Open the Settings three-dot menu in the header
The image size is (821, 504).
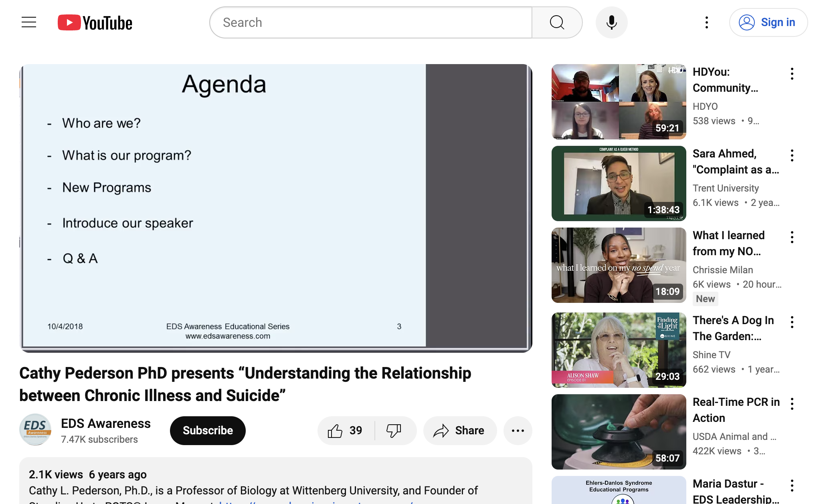[x=707, y=22]
